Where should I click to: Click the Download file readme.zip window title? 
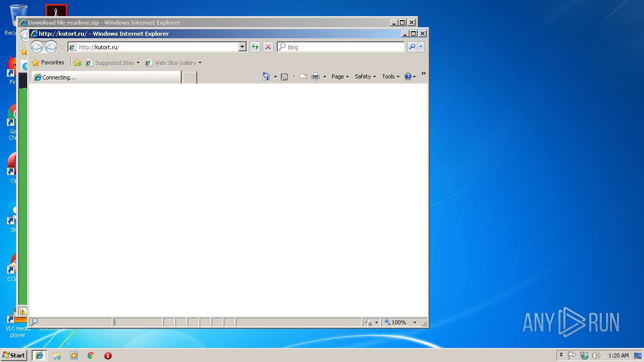pos(104,23)
